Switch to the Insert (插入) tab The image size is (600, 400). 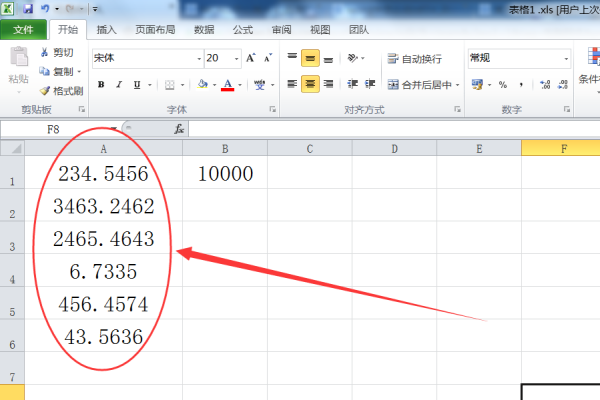point(106,30)
